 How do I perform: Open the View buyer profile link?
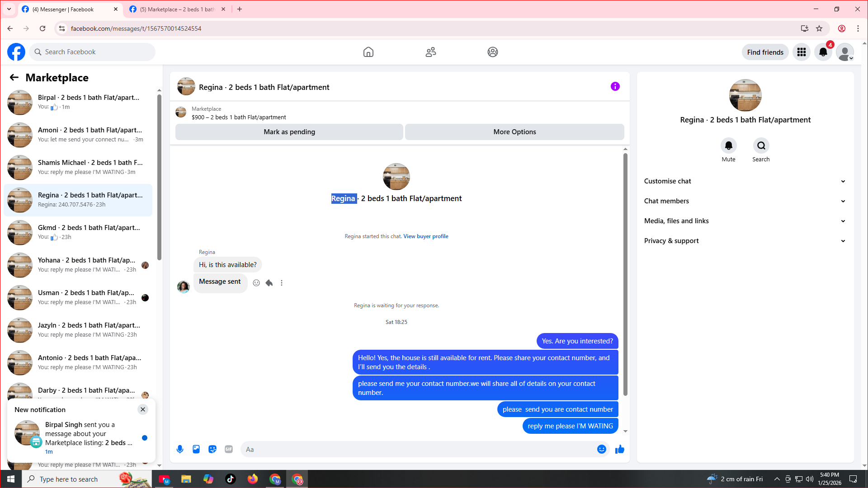click(x=426, y=236)
